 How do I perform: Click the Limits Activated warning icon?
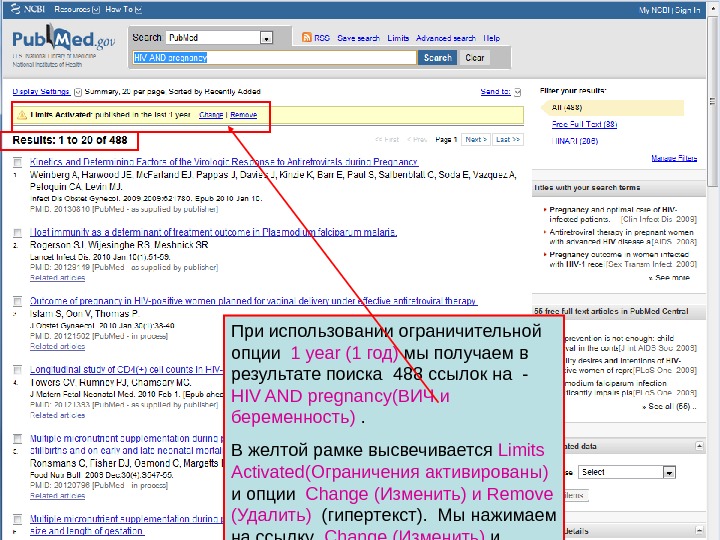point(22,115)
